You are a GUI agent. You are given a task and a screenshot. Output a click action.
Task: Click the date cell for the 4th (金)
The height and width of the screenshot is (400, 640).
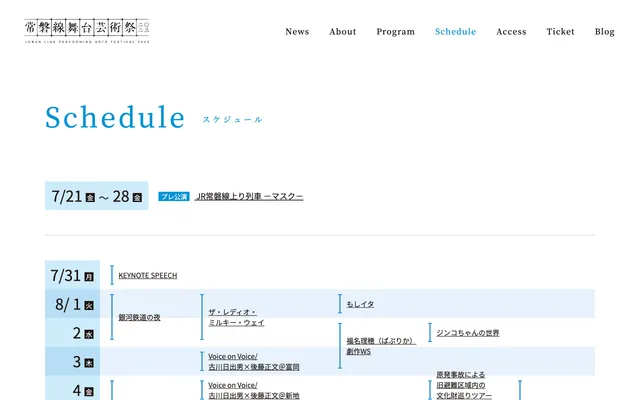(x=72, y=389)
